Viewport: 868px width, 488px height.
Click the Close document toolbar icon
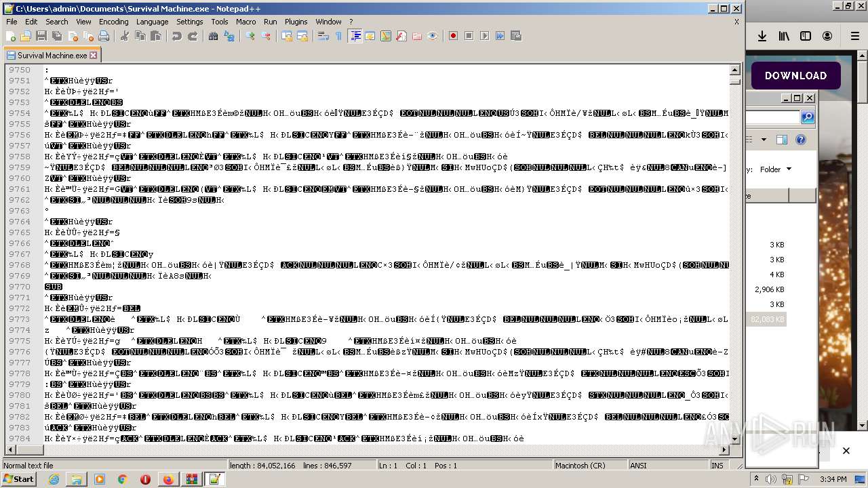click(x=73, y=36)
